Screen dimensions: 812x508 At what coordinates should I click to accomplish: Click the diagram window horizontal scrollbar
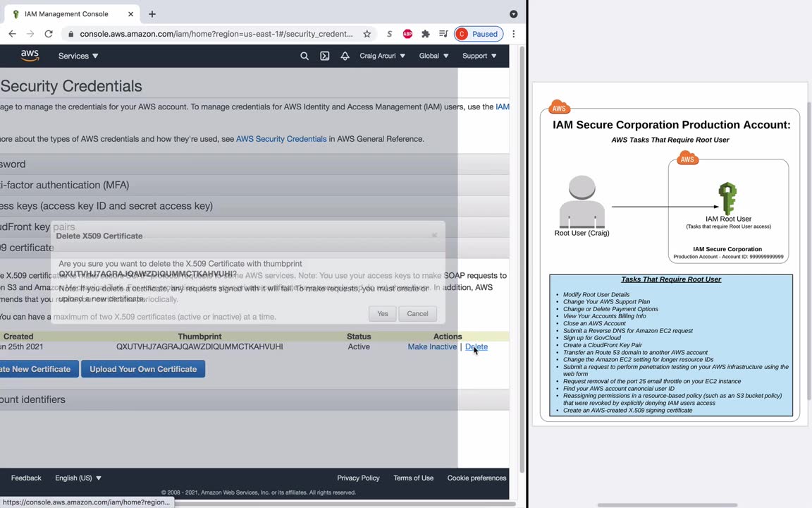(x=667, y=505)
